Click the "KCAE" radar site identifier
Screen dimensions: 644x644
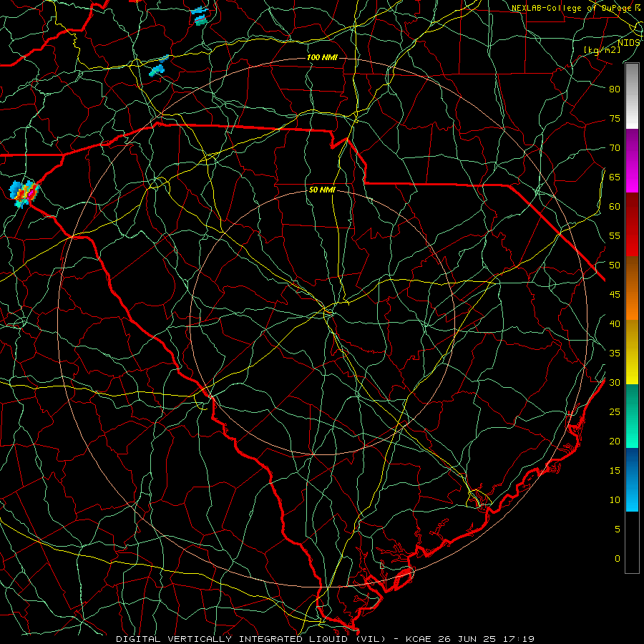click(x=419, y=639)
